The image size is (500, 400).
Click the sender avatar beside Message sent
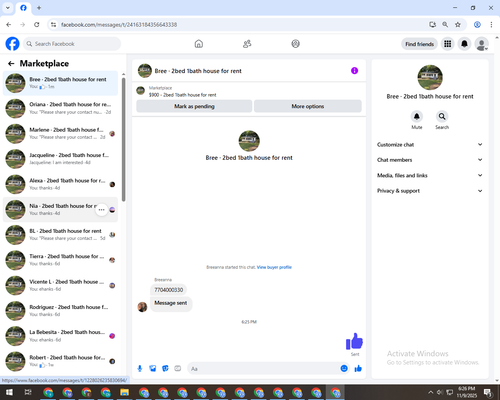point(142,307)
